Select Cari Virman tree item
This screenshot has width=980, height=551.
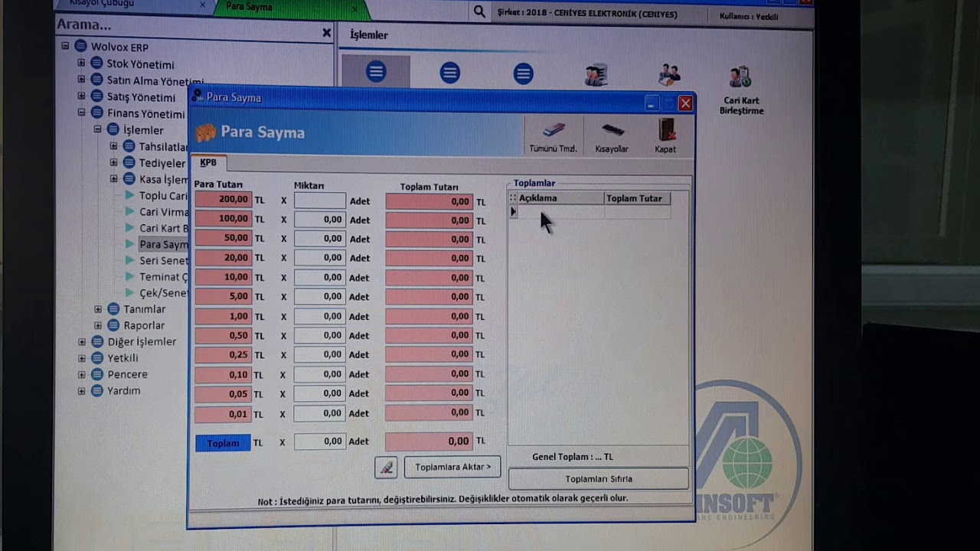(x=163, y=212)
